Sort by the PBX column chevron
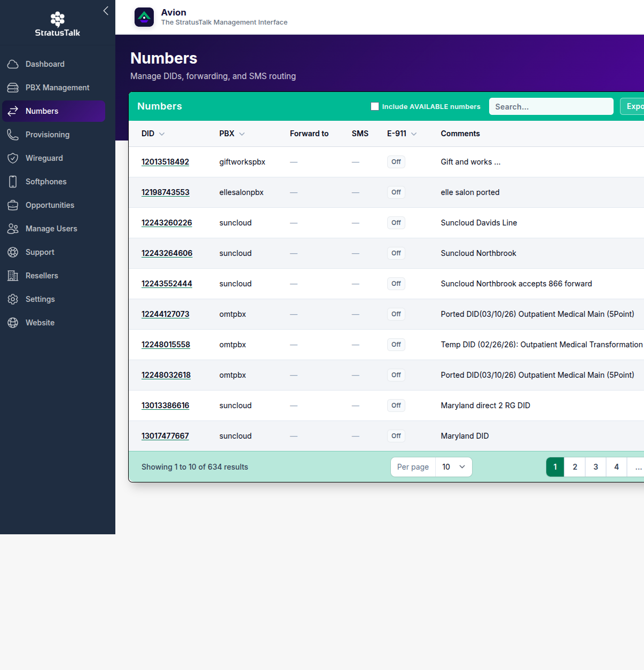This screenshot has height=670, width=644. click(242, 134)
